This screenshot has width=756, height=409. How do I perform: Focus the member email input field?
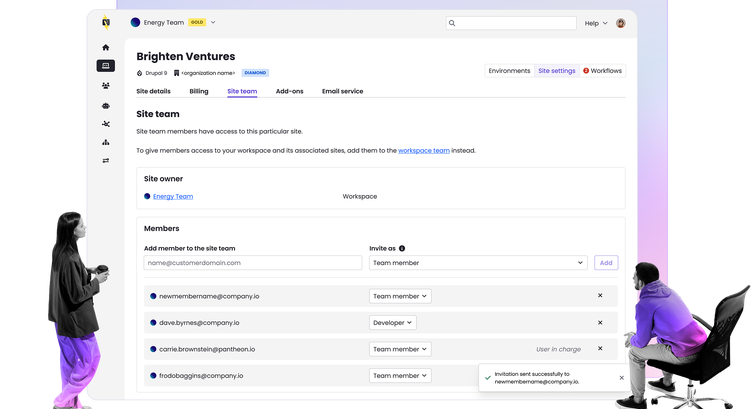(253, 263)
